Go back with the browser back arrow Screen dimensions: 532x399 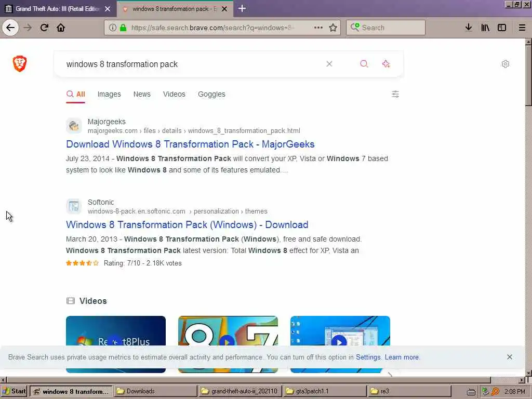[10, 28]
